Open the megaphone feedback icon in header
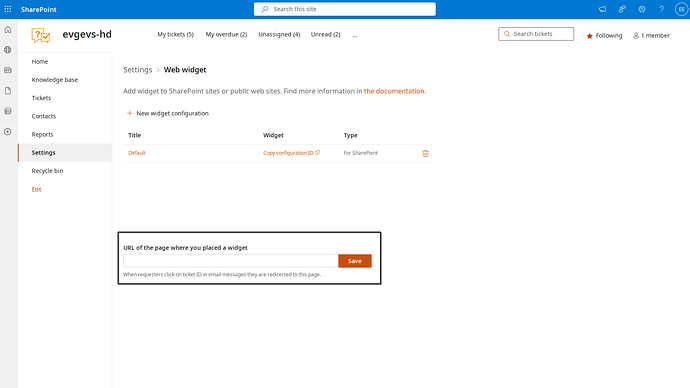Screen dimensions: 690x388 [x=602, y=9]
